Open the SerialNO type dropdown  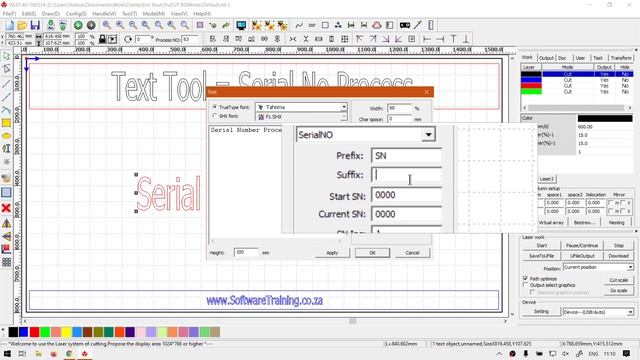(428, 134)
